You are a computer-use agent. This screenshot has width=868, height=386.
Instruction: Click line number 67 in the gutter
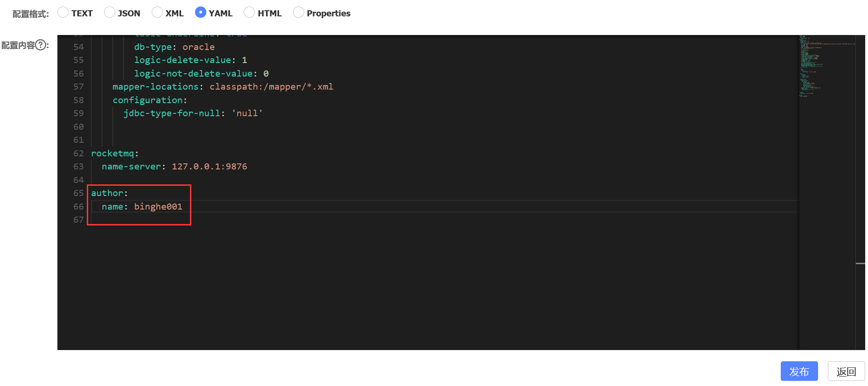[x=78, y=220]
